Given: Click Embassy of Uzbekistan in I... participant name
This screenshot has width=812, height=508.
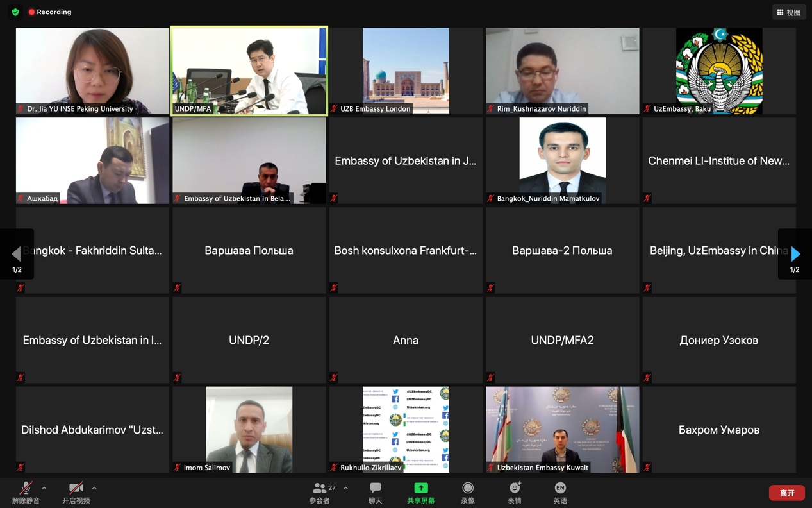Looking at the screenshot, I should pyautogui.click(x=92, y=341).
